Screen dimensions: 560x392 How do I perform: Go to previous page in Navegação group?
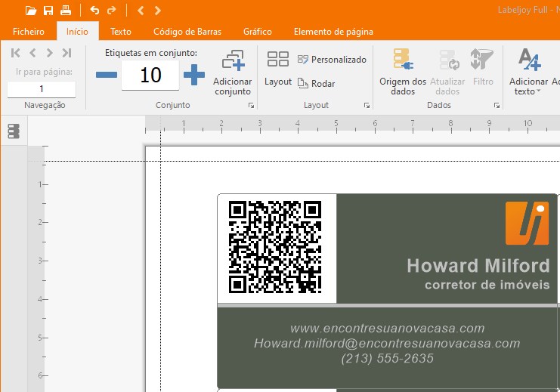(x=32, y=53)
